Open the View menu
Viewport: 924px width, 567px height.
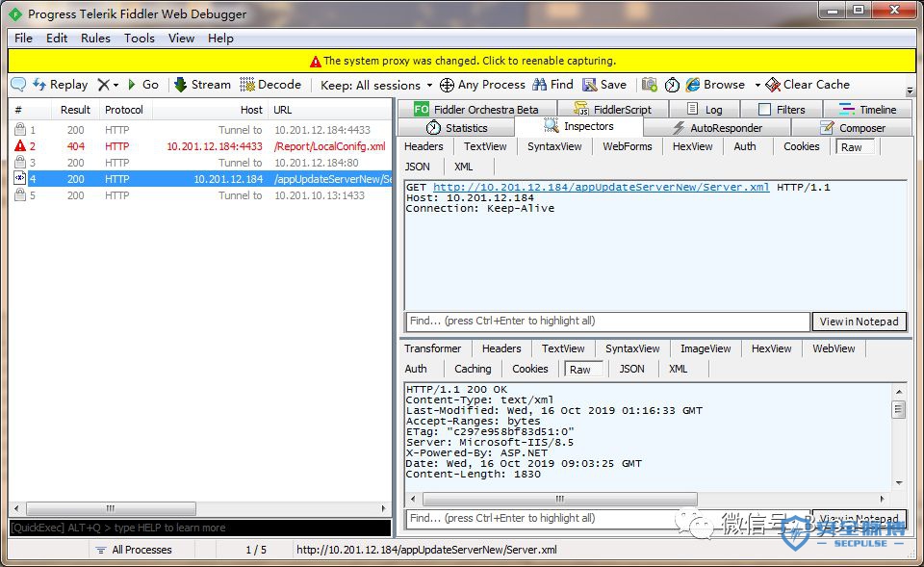181,39
